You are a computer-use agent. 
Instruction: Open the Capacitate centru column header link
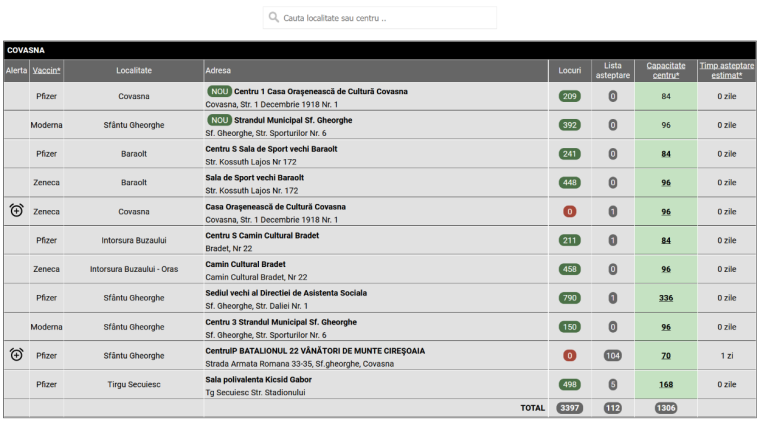tap(665, 71)
